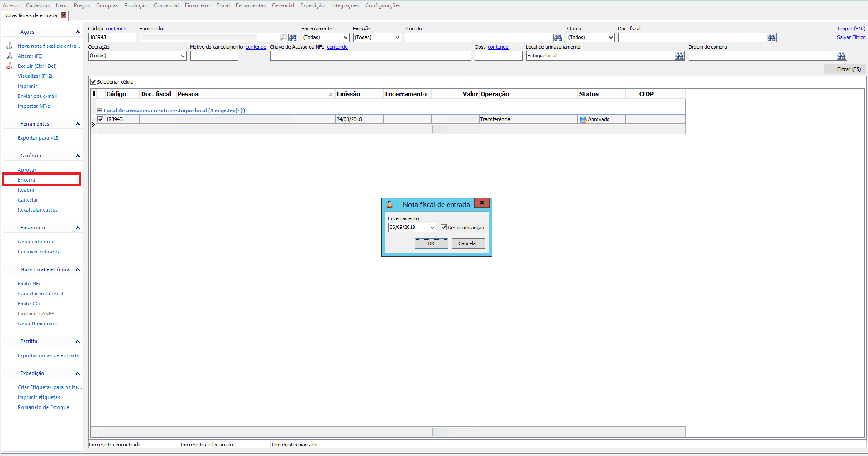Image resolution: width=868 pixels, height=456 pixels.
Task: Click OK in the dialog
Action: click(x=431, y=244)
